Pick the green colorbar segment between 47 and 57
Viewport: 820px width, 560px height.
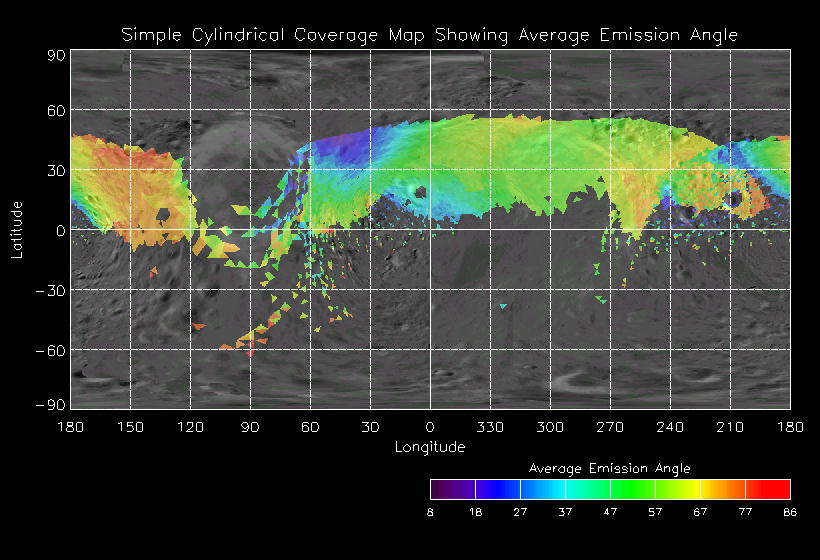click(632, 489)
